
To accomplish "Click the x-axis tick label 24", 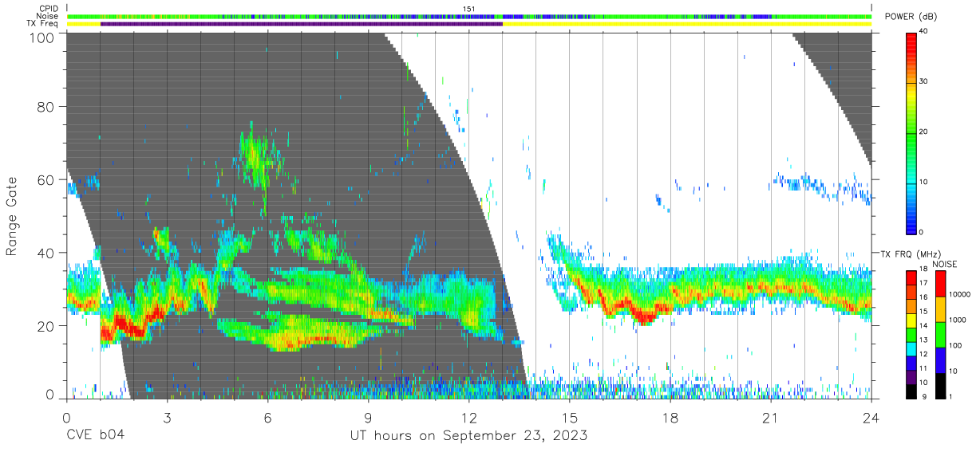I will [x=871, y=418].
